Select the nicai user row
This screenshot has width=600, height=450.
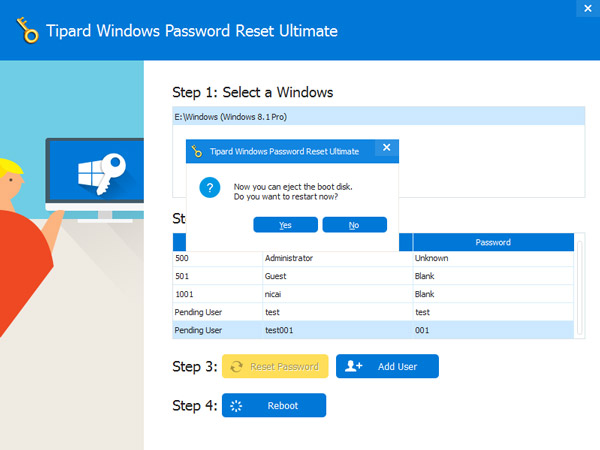pos(373,294)
